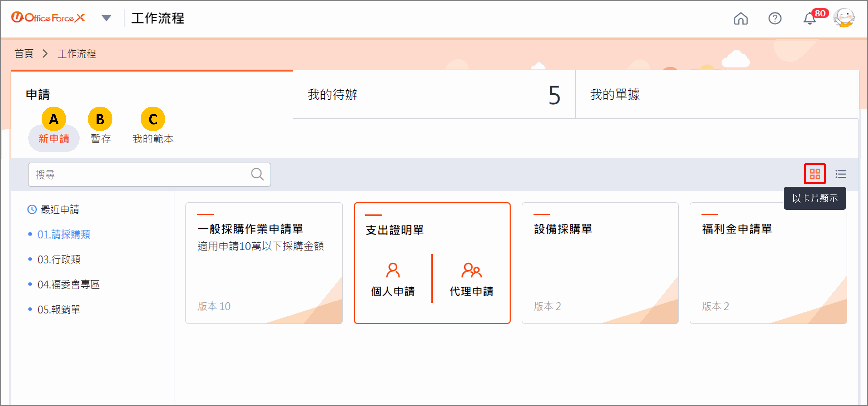Screen dimensions: 868x406
Task: Expand 01.請採購類 category
Action: coord(63,234)
